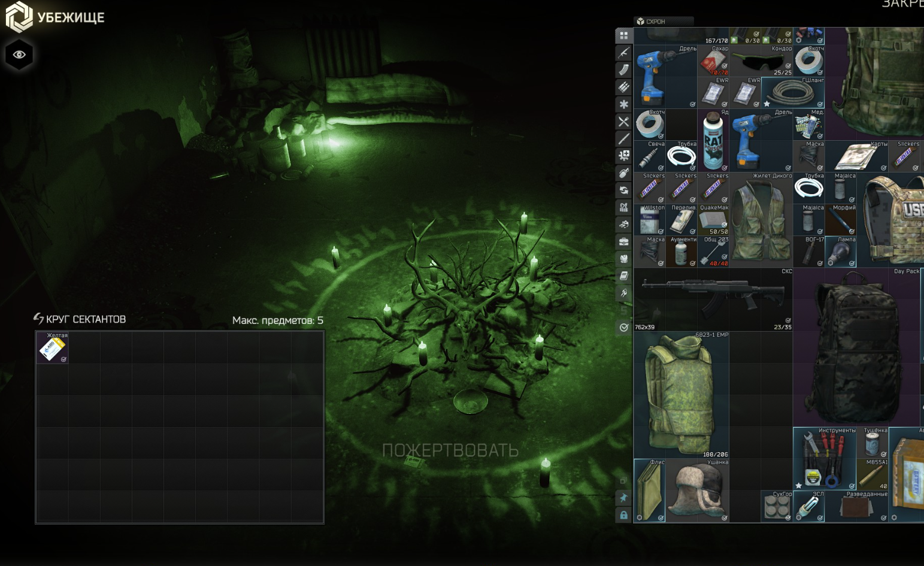This screenshot has width=924, height=566.
Task: Toggle the eye visibility button under Убежище
Action: [x=19, y=55]
